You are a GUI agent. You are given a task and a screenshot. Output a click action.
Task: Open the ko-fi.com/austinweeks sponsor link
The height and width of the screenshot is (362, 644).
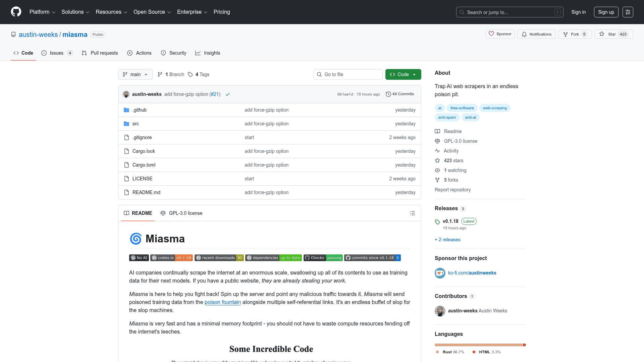pyautogui.click(x=472, y=273)
